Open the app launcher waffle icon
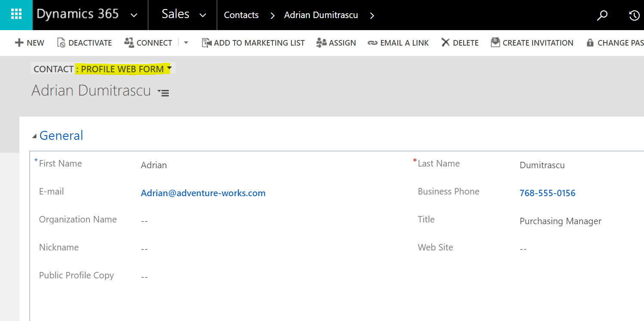Image resolution: width=644 pixels, height=321 pixels. (x=16, y=15)
